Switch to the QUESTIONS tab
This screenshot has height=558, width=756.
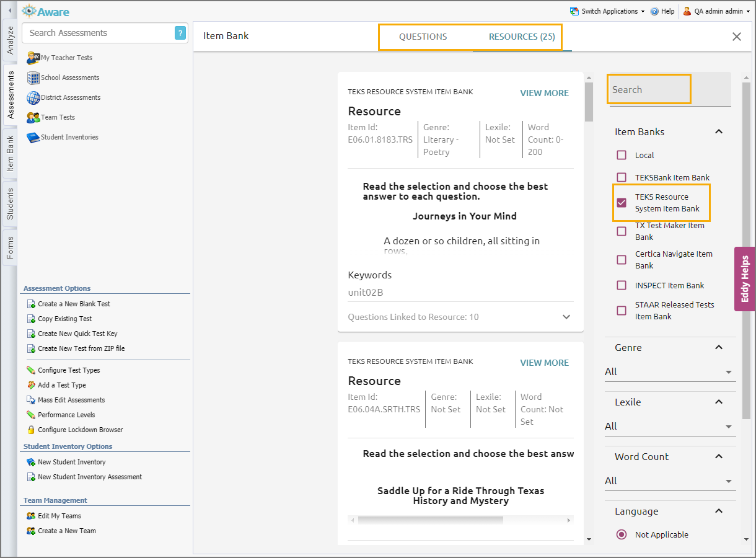click(x=423, y=37)
